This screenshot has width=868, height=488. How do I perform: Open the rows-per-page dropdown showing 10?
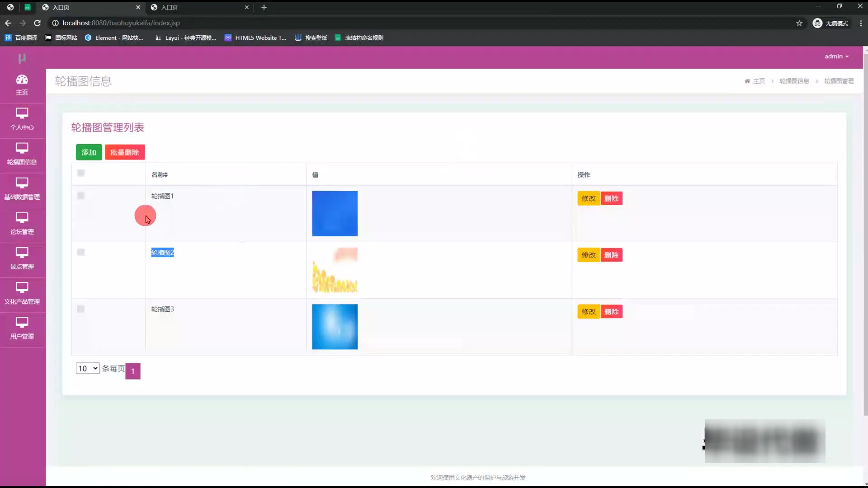(x=88, y=368)
